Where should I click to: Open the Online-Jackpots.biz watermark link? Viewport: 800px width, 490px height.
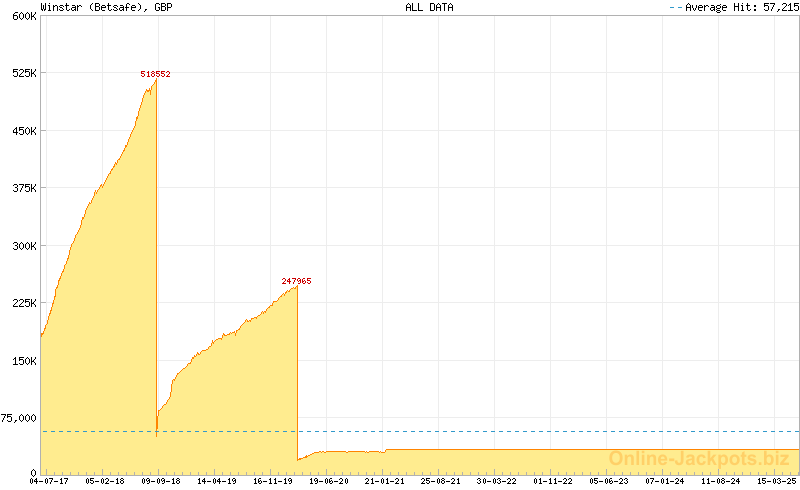(x=699, y=459)
